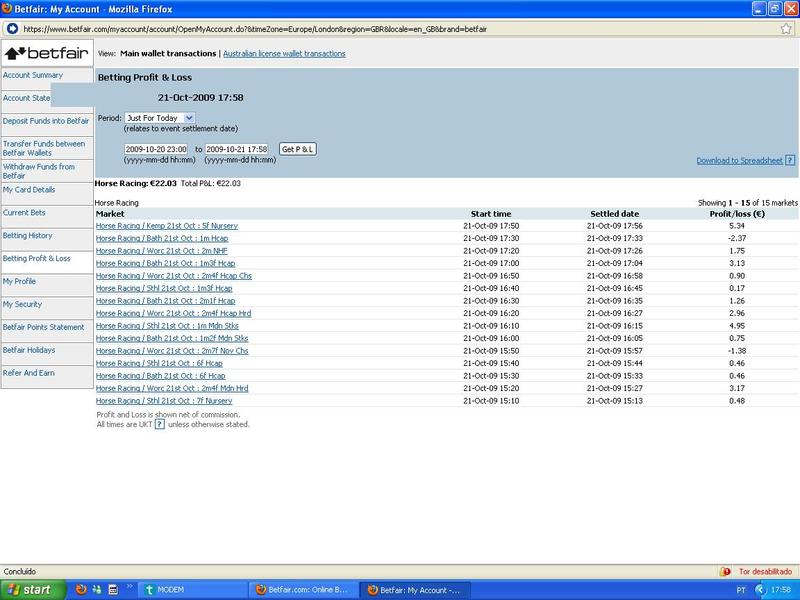Open Sthl 21st Oct 1m3f Hcap market
Image resolution: width=800 pixels, height=600 pixels.
[x=164, y=288]
